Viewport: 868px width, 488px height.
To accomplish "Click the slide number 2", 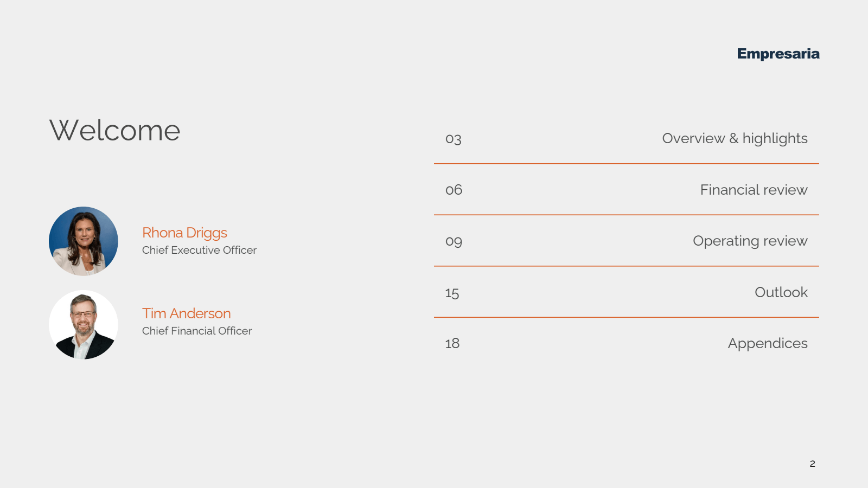I will [812, 464].
